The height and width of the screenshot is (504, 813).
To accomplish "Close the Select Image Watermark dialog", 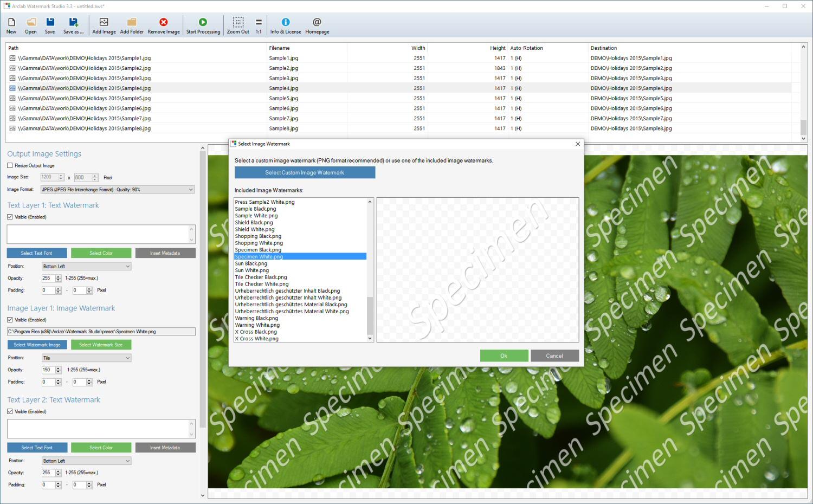I will 578,144.
